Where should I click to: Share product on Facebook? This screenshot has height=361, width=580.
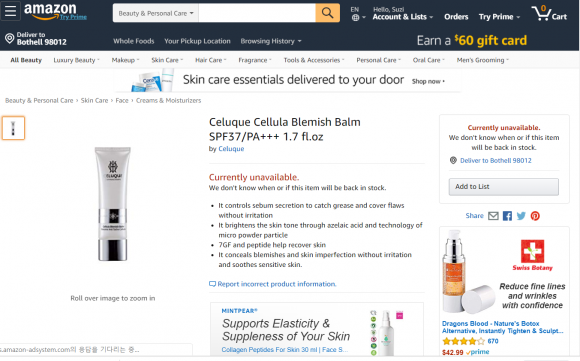click(x=507, y=216)
